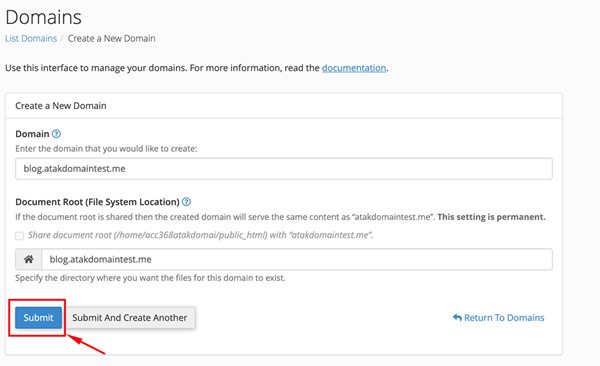Focus the Domain name input field
Screen dimensions: 600x366
click(284, 168)
